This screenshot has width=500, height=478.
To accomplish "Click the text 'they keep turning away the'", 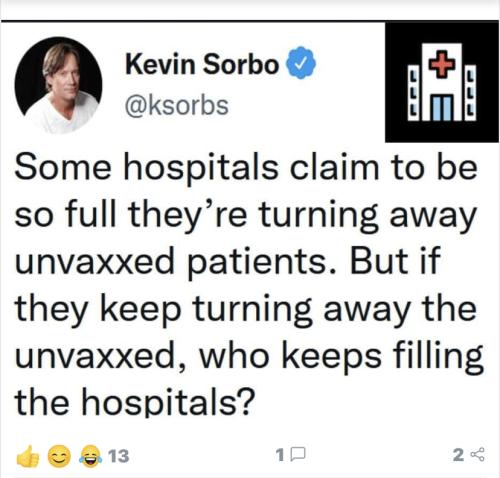I will (246, 310).
